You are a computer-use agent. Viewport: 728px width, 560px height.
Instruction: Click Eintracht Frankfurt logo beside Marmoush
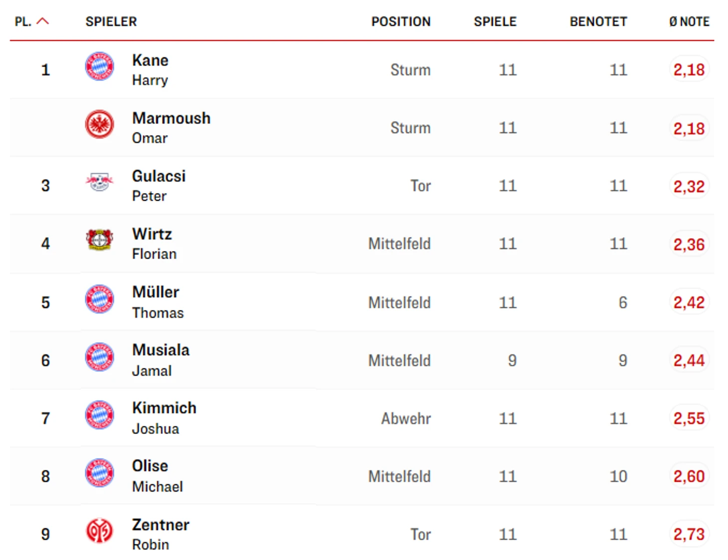click(100, 125)
